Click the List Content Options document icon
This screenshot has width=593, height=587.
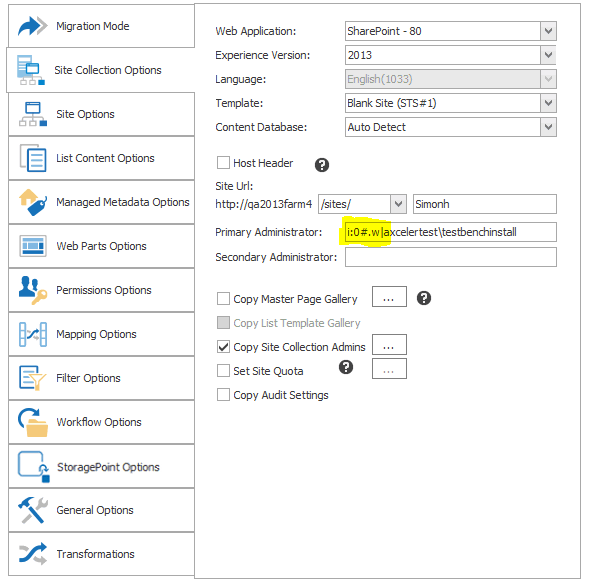(x=33, y=158)
